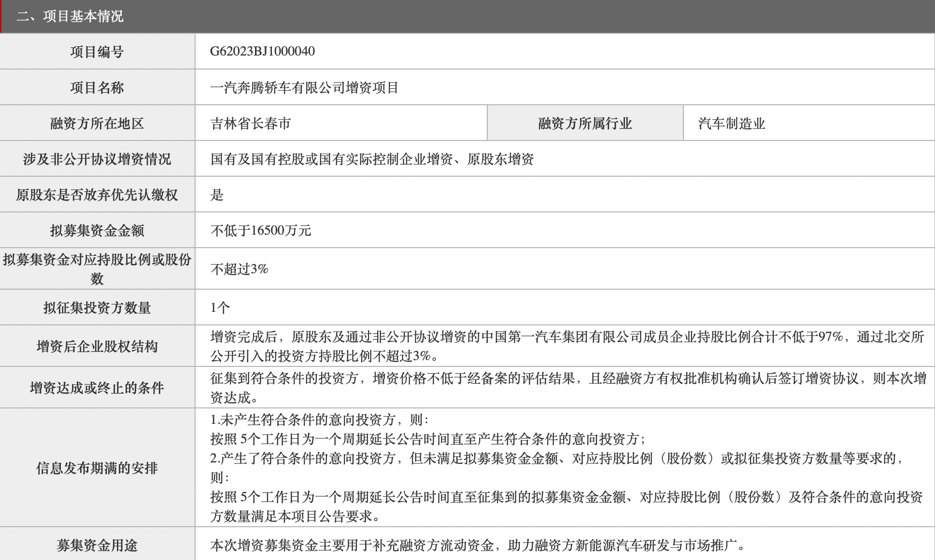Click the line 1.未产生符合条件的意向投资方,则:
Viewport: 935px width, 560px height.
(x=319, y=420)
